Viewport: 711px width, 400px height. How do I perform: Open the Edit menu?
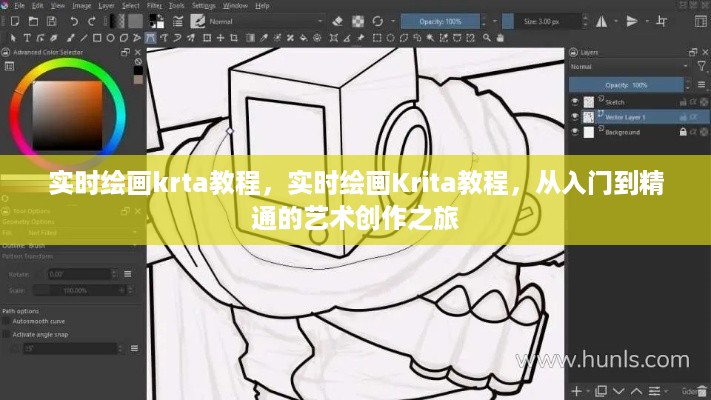(38, 6)
